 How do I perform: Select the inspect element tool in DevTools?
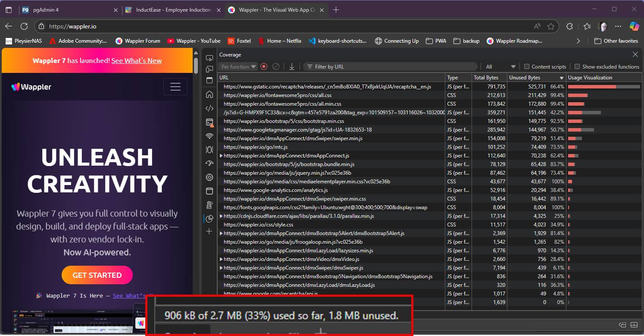[x=209, y=58]
